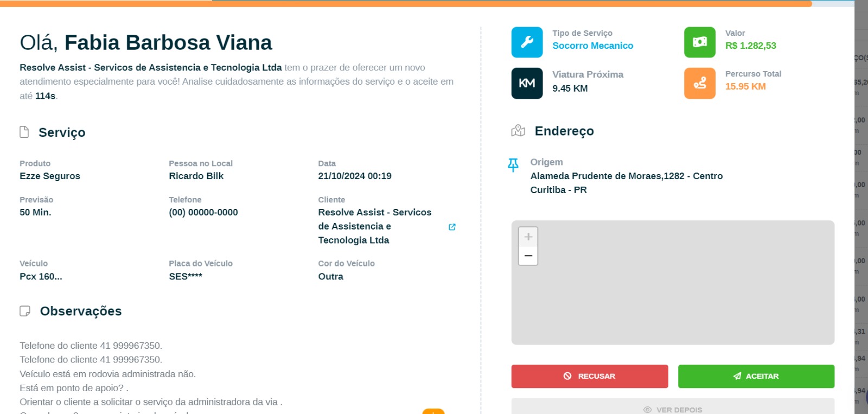
Task: Zoom in on the map
Action: click(528, 237)
